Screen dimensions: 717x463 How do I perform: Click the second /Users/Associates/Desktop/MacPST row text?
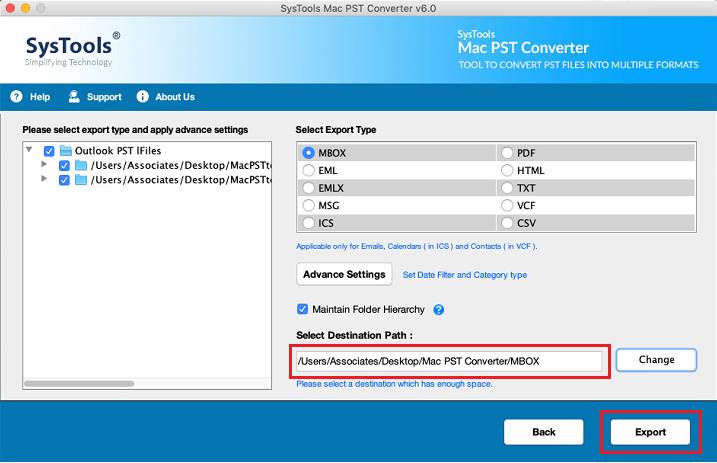[x=181, y=180]
